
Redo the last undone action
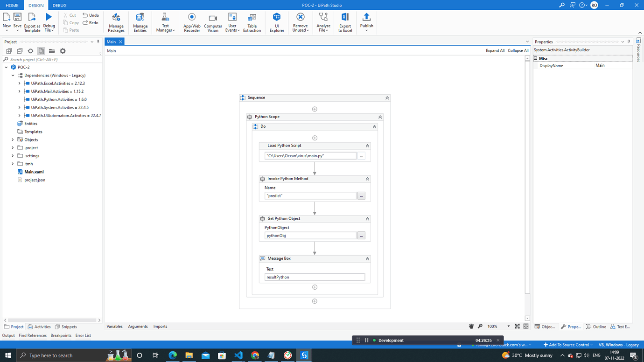(x=91, y=22)
